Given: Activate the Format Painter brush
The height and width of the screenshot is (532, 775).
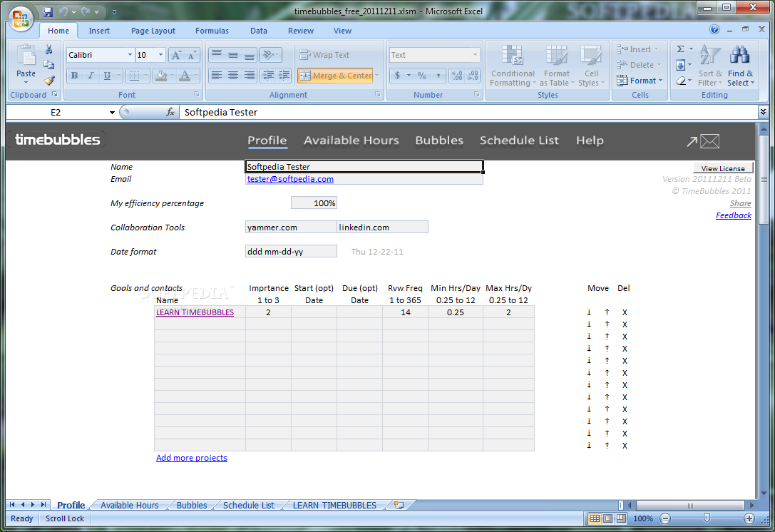Looking at the screenshot, I should 48,80.
